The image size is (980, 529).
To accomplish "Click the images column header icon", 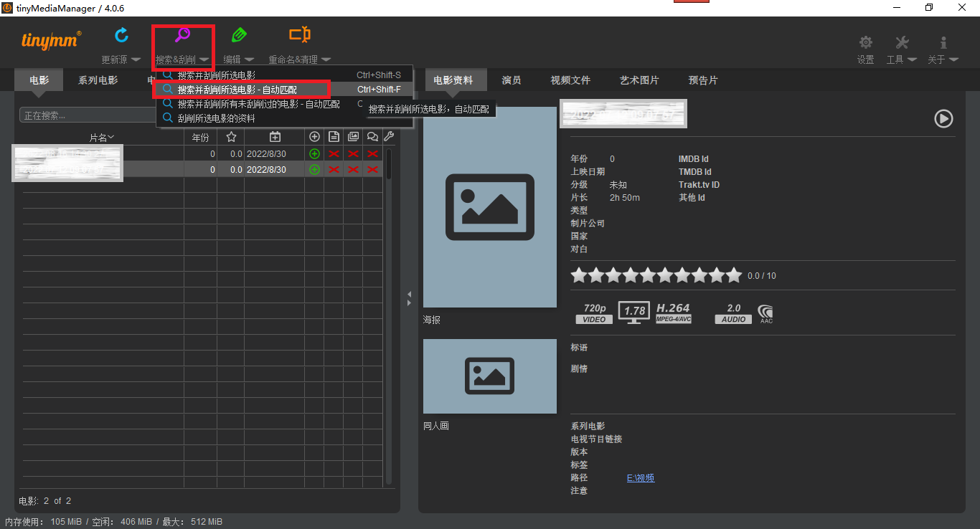I will coord(353,136).
